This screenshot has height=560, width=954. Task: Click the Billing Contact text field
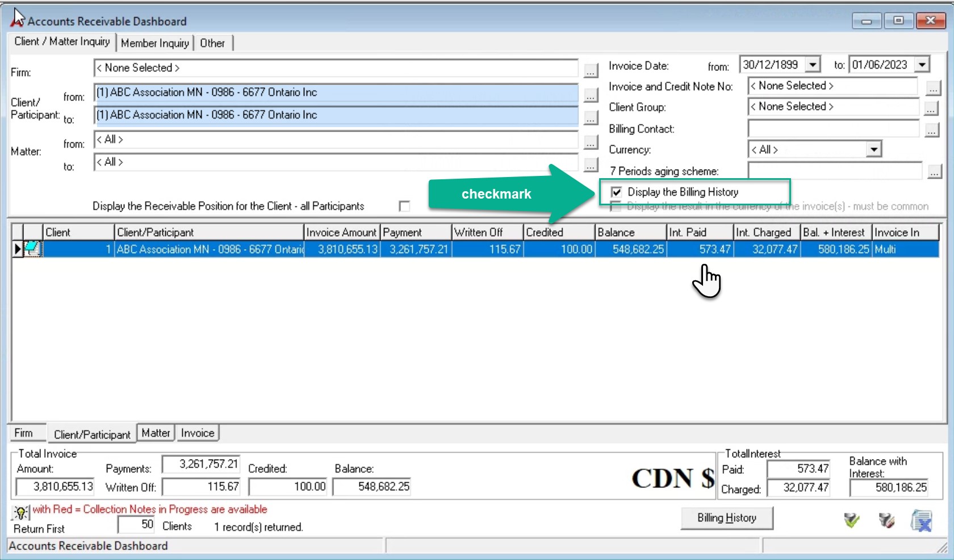tap(833, 129)
